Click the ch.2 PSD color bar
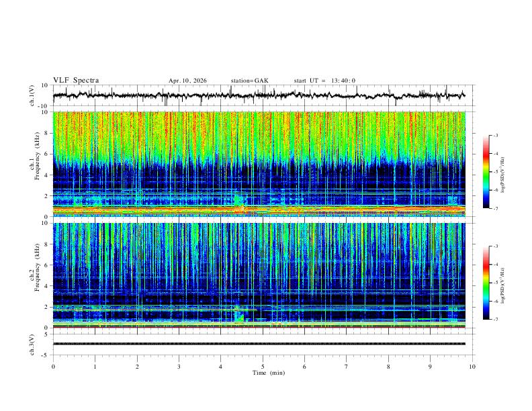 [x=486, y=283]
